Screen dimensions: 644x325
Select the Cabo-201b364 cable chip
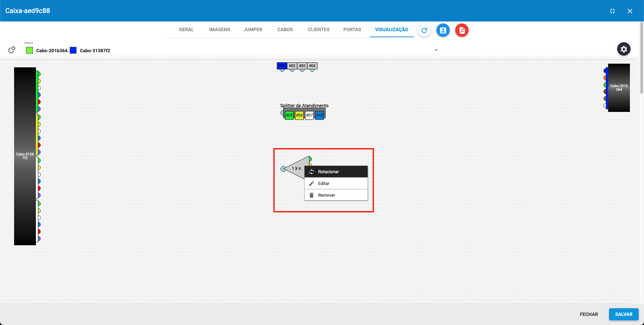click(x=52, y=51)
